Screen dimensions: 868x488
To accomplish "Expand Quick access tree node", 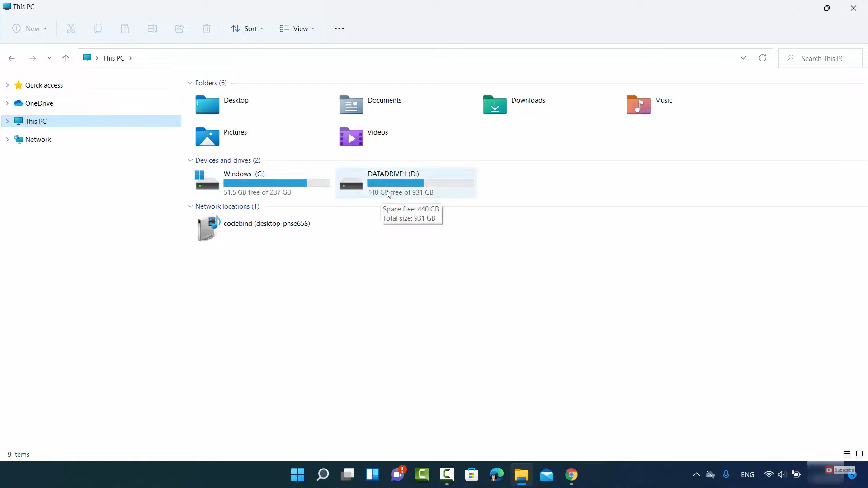I will click(x=7, y=85).
